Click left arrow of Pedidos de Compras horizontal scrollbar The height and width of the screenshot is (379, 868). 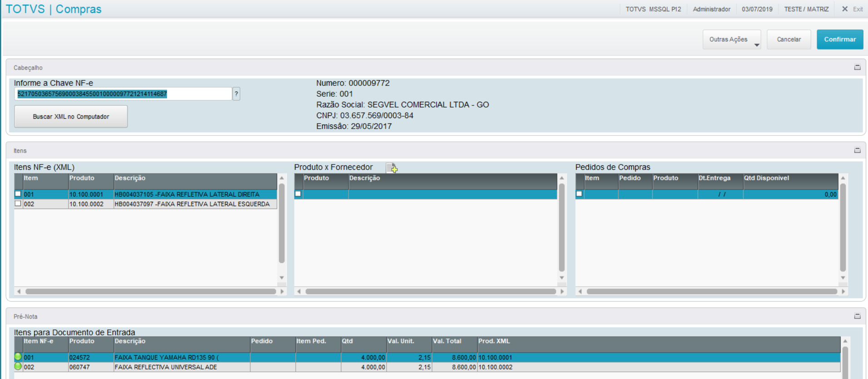tap(580, 291)
